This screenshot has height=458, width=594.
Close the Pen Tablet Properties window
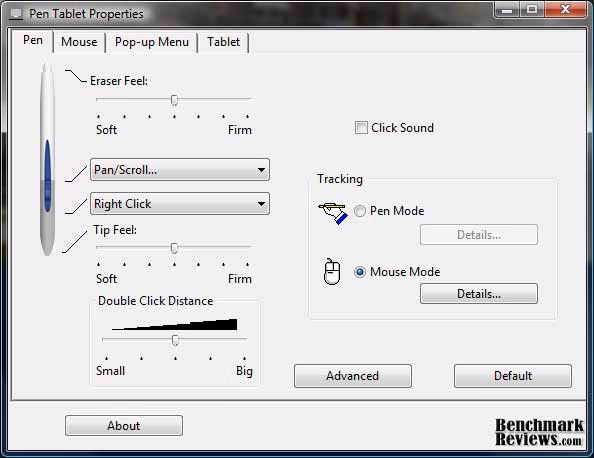pos(565,9)
